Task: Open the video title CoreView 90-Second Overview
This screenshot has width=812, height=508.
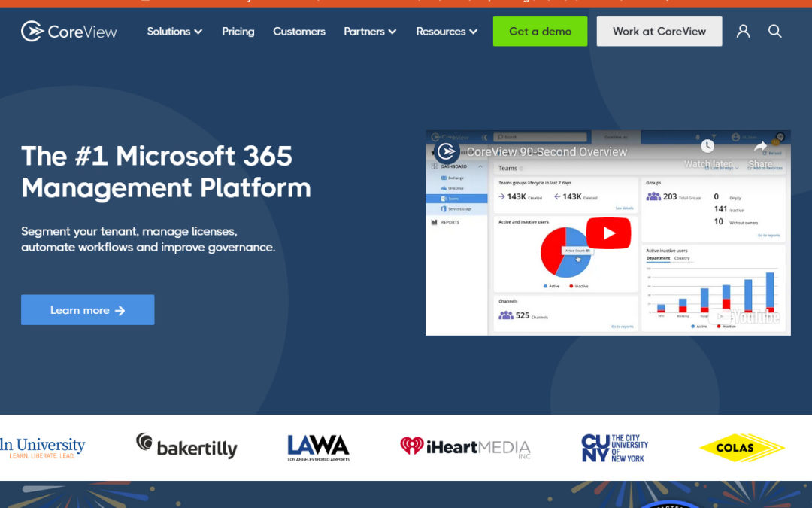Action: pos(547,152)
